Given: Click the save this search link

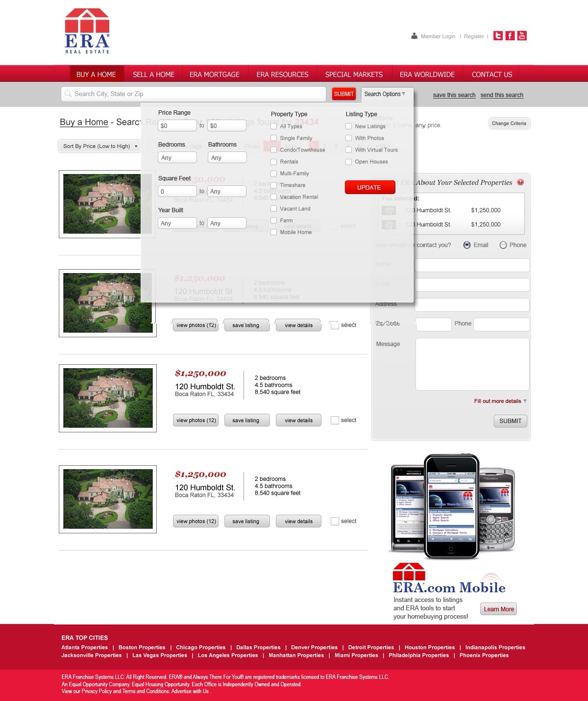Looking at the screenshot, I should (454, 95).
